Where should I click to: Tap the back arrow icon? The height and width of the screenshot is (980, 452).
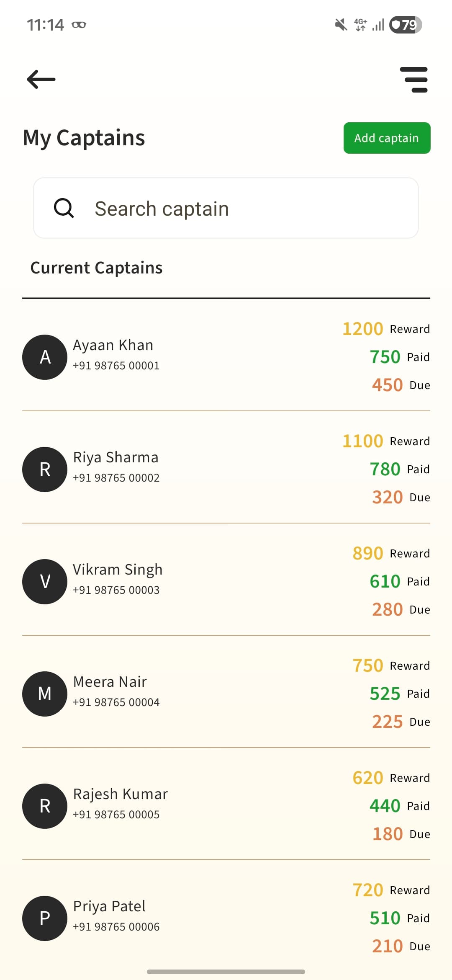(x=41, y=79)
